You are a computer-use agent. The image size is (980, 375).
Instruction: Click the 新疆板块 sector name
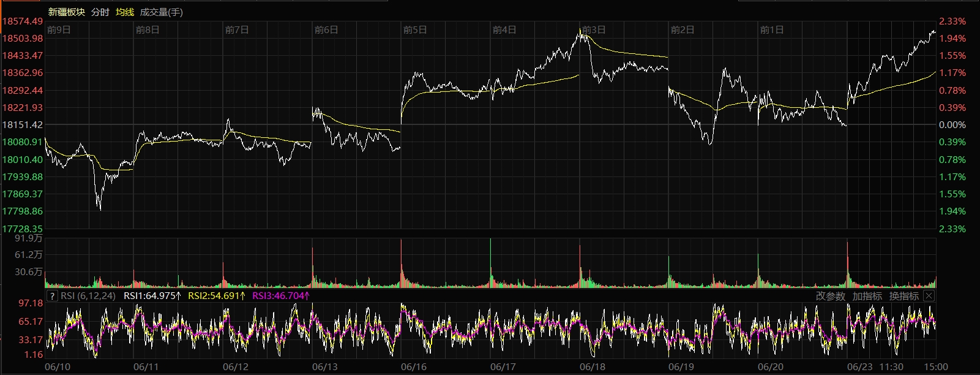[x=67, y=12]
